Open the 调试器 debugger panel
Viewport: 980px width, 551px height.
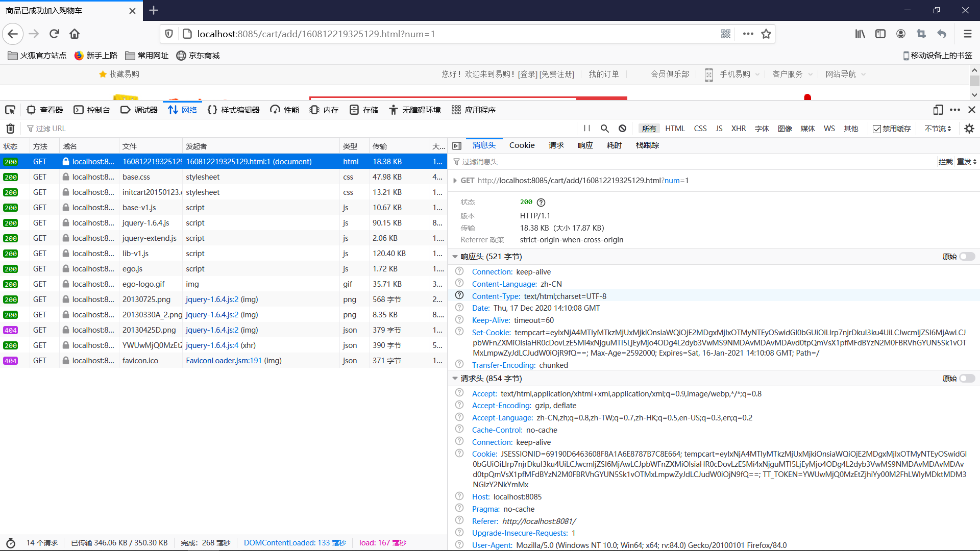coord(139,110)
